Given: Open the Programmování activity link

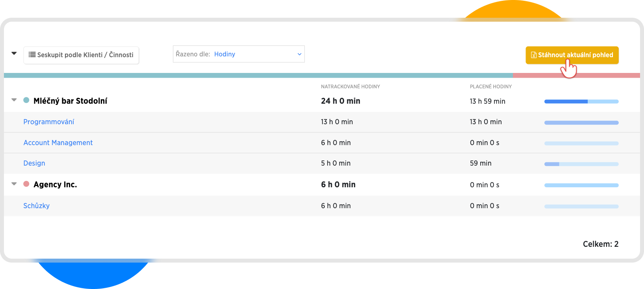Looking at the screenshot, I should pyautogui.click(x=49, y=122).
